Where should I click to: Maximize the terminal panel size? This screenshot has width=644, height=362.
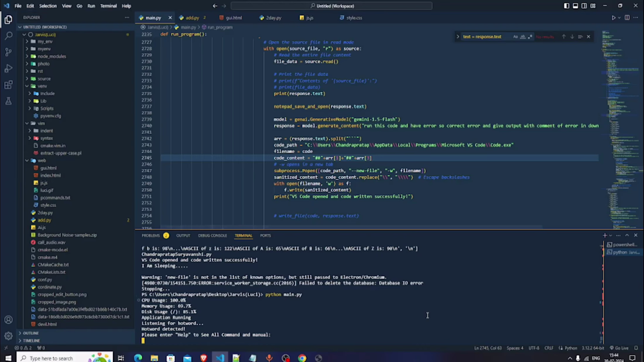(627, 236)
